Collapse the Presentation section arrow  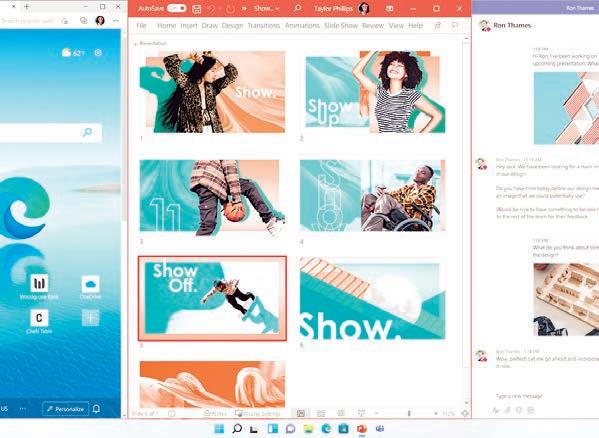click(x=135, y=44)
